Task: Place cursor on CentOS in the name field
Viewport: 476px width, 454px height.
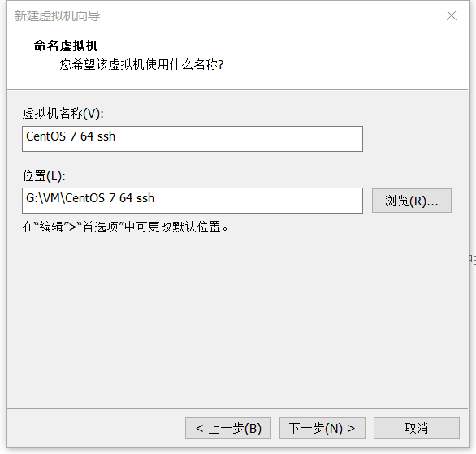Action: 45,136
